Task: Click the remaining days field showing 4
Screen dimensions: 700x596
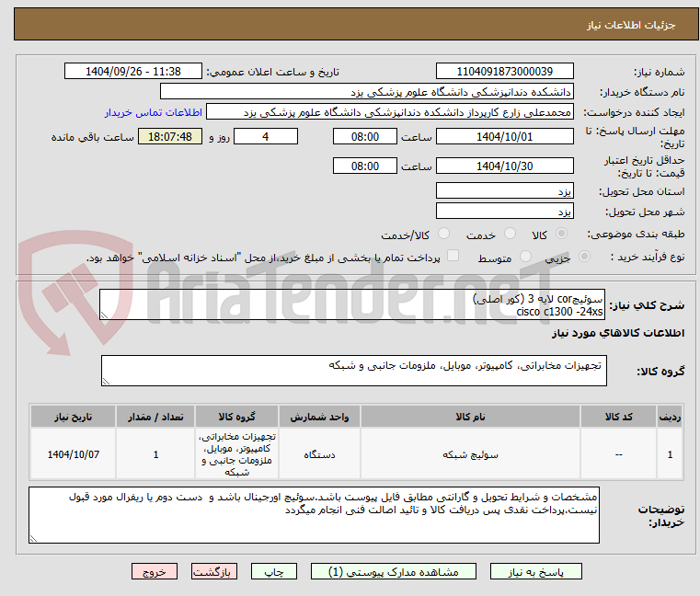Action: (266, 137)
